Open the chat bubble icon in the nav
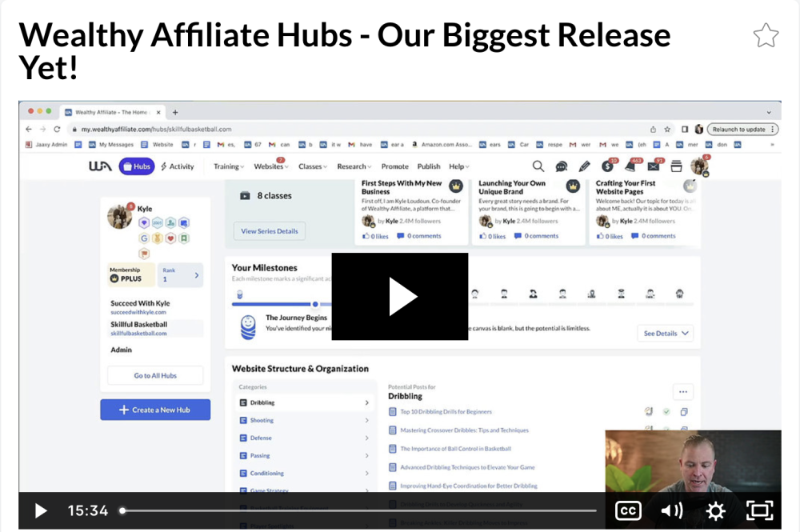The height and width of the screenshot is (532, 800). pos(562,166)
